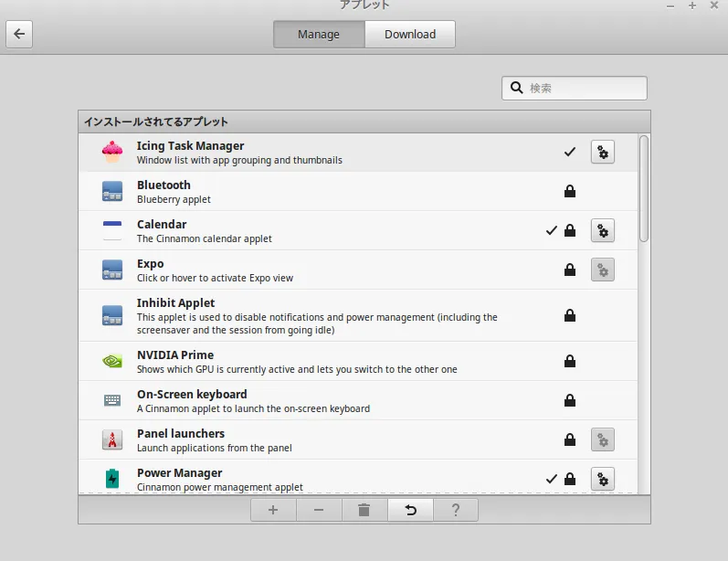Click 'Window list with app grouping' description
This screenshot has width=728, height=561.
point(239,160)
